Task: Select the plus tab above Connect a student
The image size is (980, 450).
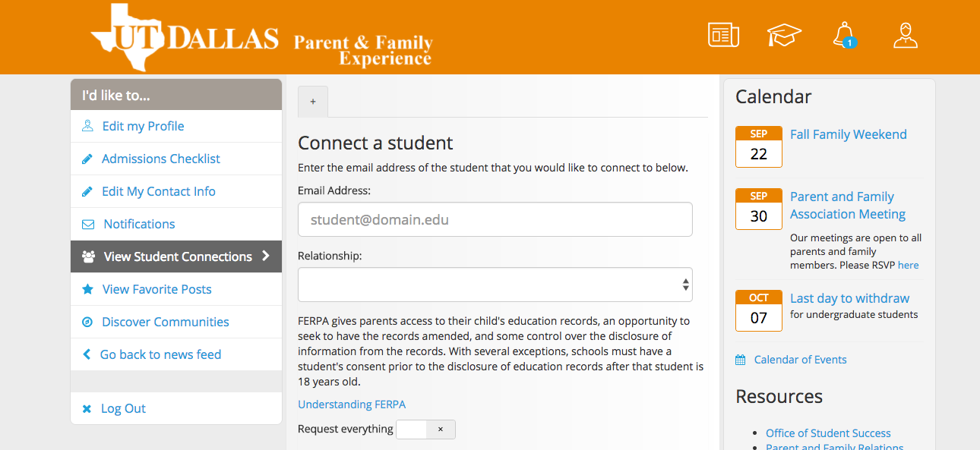Action: (x=313, y=102)
